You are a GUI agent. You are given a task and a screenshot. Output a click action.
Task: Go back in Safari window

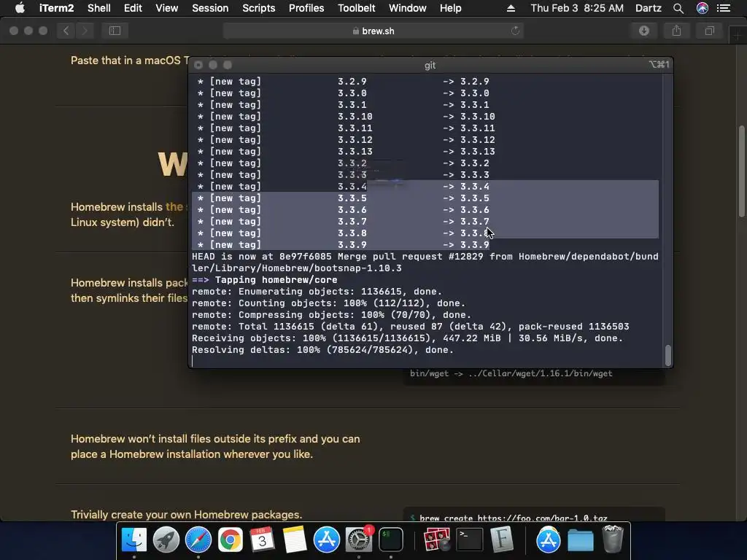tap(66, 31)
